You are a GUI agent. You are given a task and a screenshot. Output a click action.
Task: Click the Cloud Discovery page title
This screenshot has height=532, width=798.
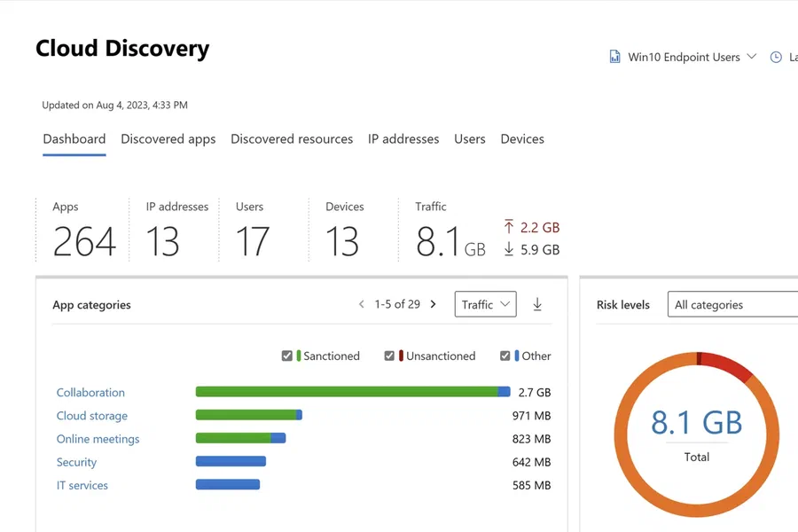pos(122,49)
